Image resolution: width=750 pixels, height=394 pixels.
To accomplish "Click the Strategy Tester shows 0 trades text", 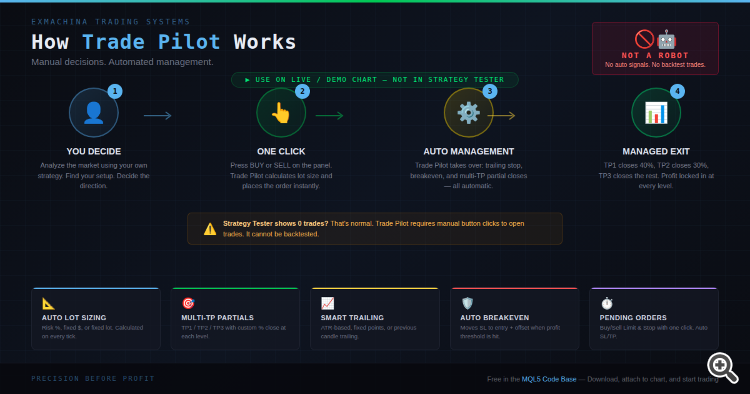I will tap(276, 223).
